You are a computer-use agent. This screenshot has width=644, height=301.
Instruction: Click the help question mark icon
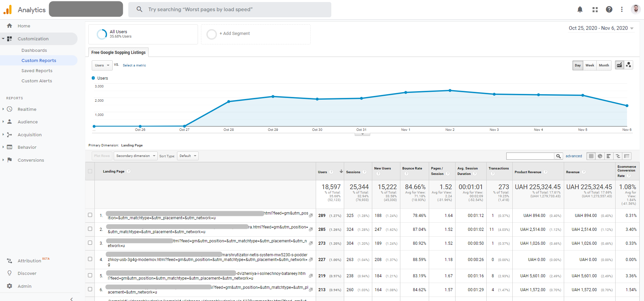click(x=609, y=9)
